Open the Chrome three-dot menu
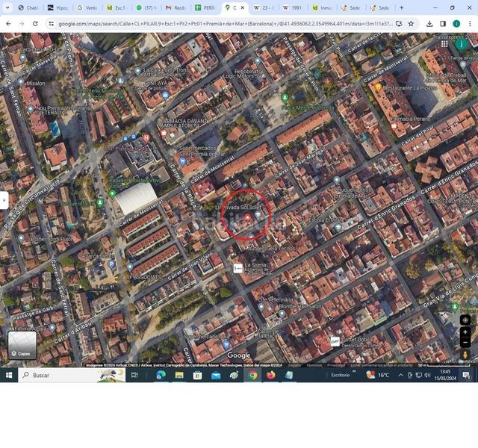Viewport: 478px width, 448px height. (470, 24)
